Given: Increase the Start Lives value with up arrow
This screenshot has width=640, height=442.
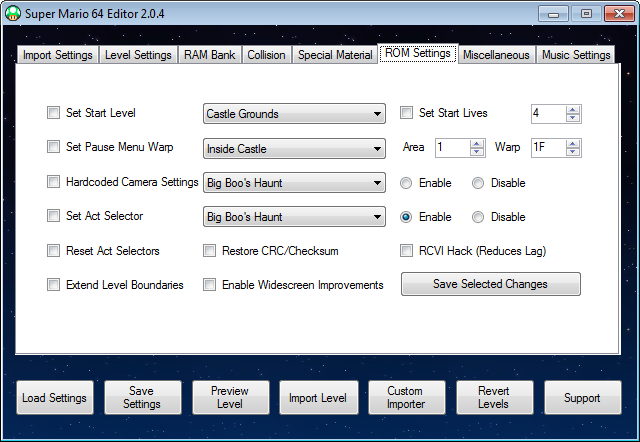Looking at the screenshot, I should (572, 109).
